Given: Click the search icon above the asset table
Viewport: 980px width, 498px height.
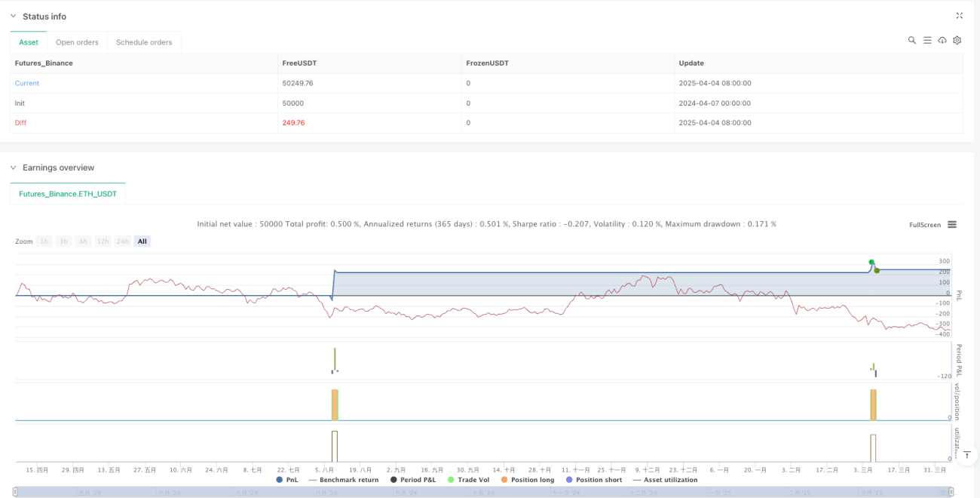Looking at the screenshot, I should (912, 40).
